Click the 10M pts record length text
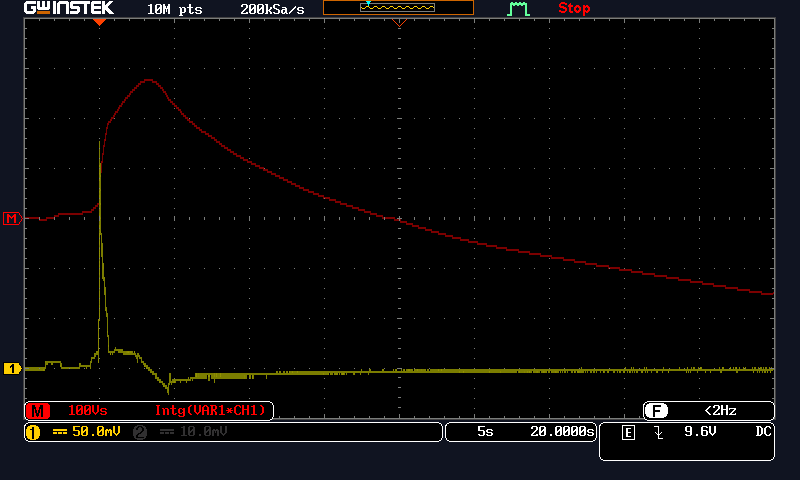The height and width of the screenshot is (480, 800). (174, 9)
